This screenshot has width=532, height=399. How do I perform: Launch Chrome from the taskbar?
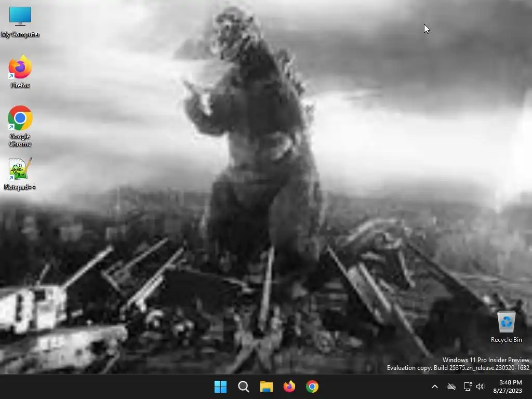312,387
